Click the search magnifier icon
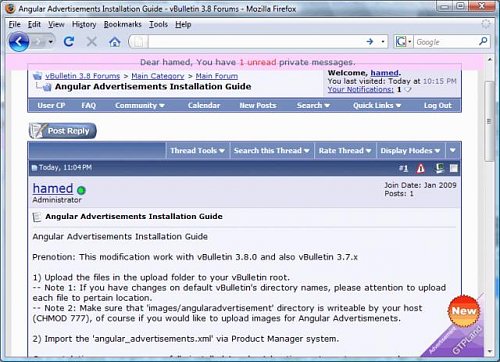The width and height of the screenshot is (500, 362). (x=483, y=41)
